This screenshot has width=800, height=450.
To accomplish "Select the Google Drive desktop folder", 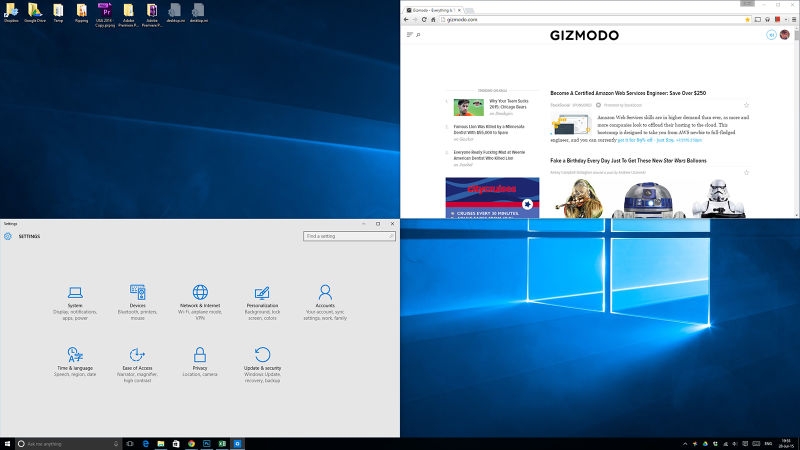I will pos(35,13).
